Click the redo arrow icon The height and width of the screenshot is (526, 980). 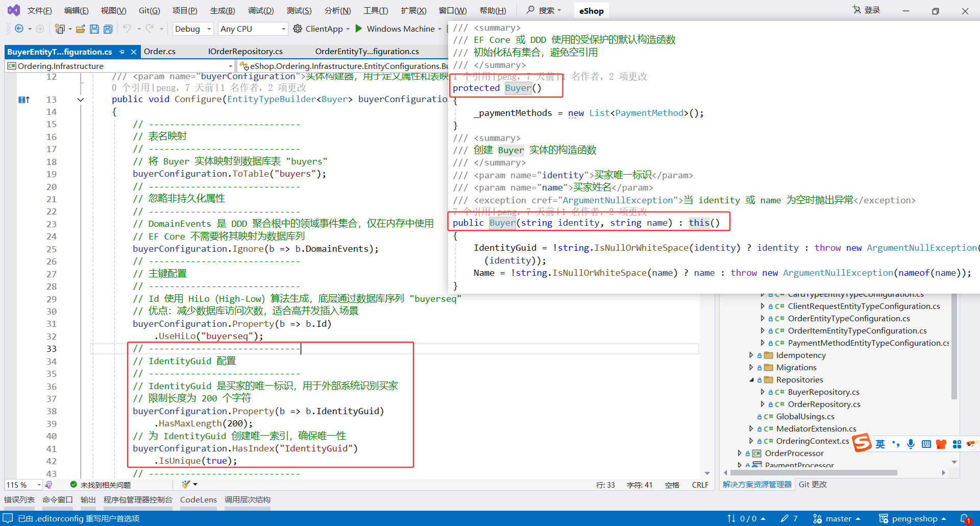click(x=150, y=29)
